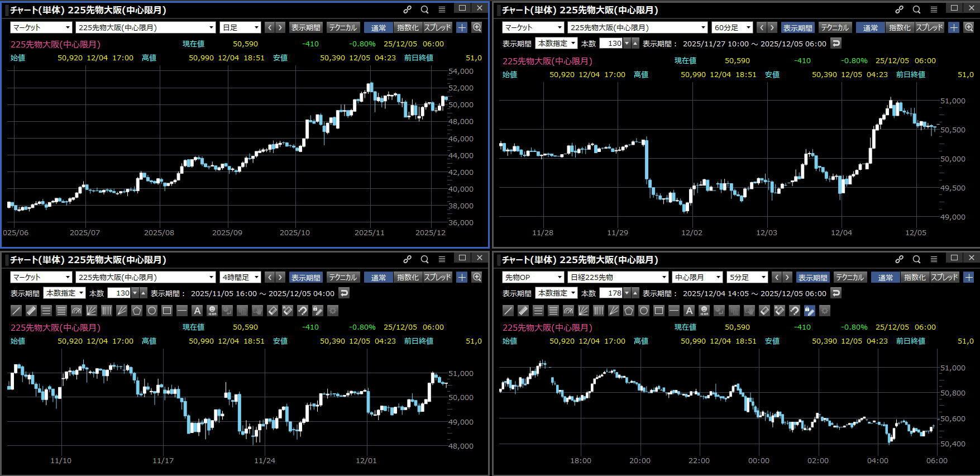The width and height of the screenshot is (980, 476).
Task: Select the circle drawing tool in bottom-right chart
Action: coord(644,311)
